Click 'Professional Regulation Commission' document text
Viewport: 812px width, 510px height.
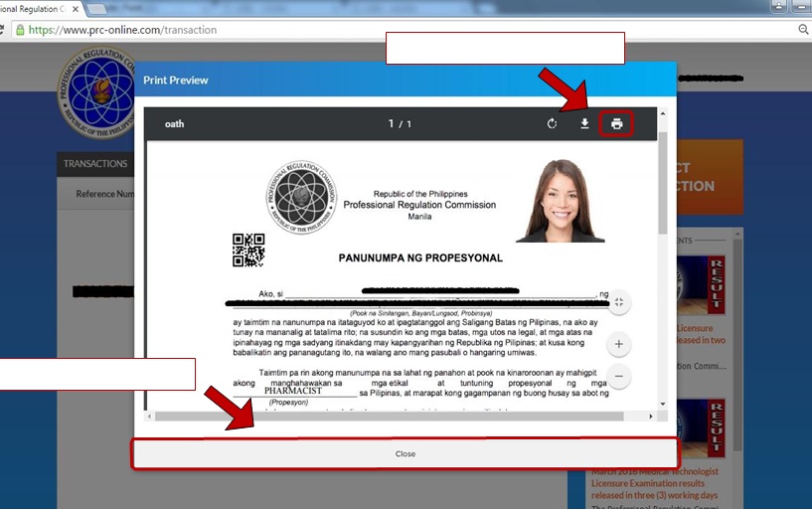419,205
